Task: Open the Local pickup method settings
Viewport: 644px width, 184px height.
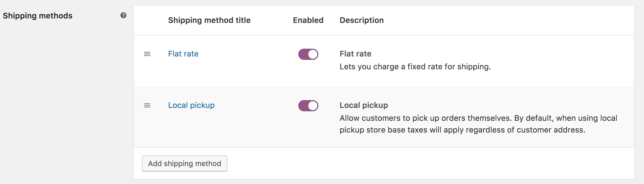Action: point(191,105)
